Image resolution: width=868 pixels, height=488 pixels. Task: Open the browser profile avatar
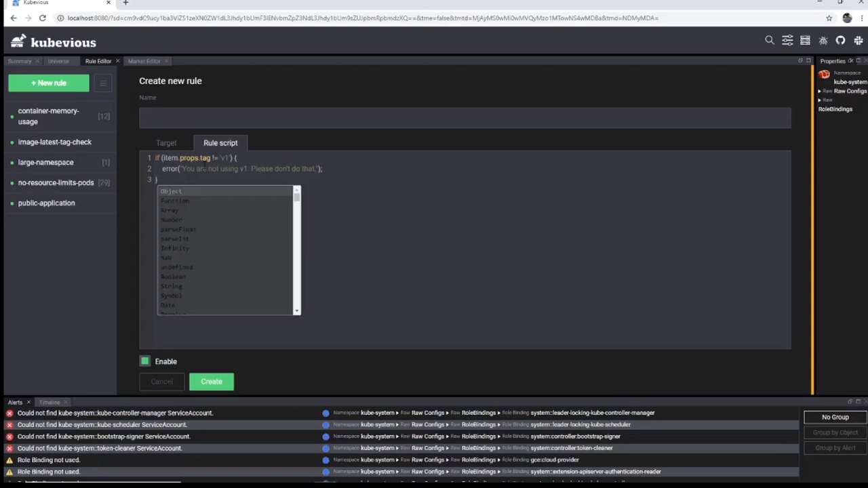click(847, 18)
